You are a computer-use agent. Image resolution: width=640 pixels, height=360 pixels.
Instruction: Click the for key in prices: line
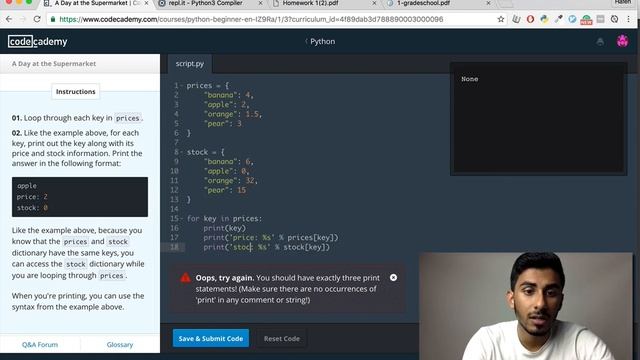point(224,219)
